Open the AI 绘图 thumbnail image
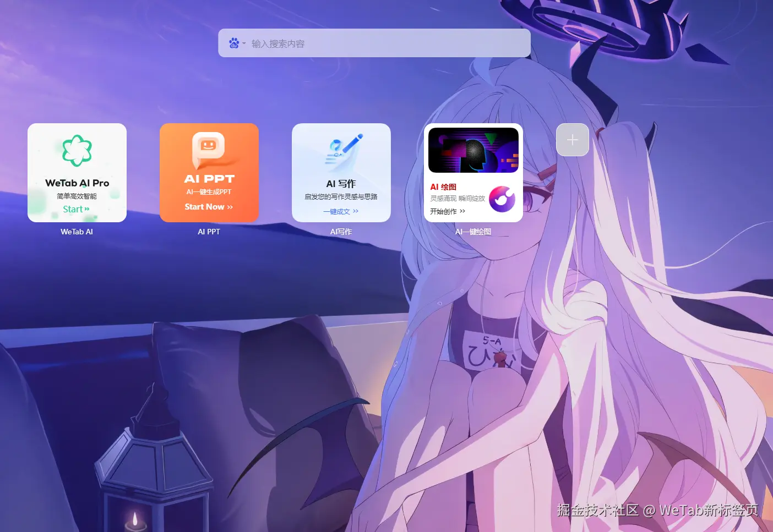The height and width of the screenshot is (532, 773). [x=473, y=150]
